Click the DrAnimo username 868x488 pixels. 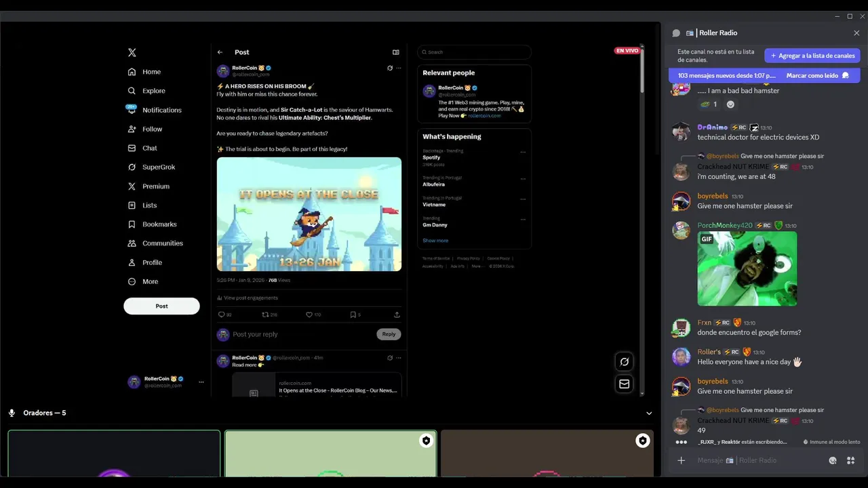pos(713,127)
